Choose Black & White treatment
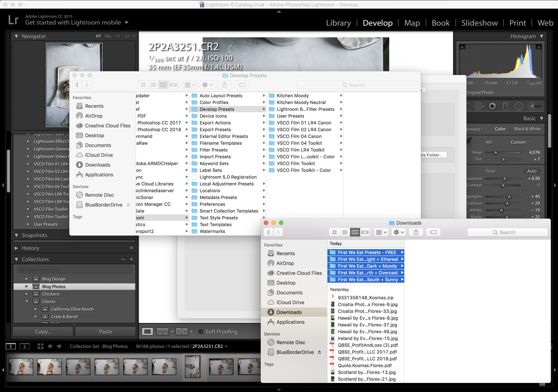 527,129
